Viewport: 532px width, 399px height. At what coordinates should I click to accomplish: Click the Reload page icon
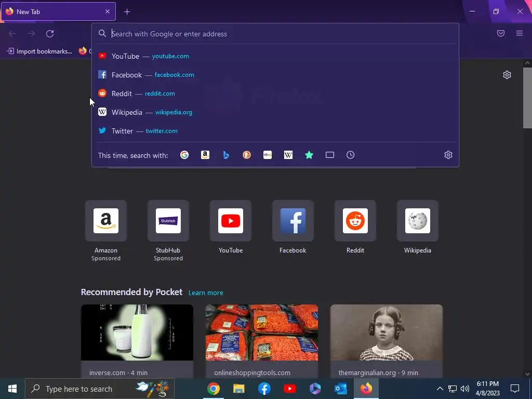(50, 34)
